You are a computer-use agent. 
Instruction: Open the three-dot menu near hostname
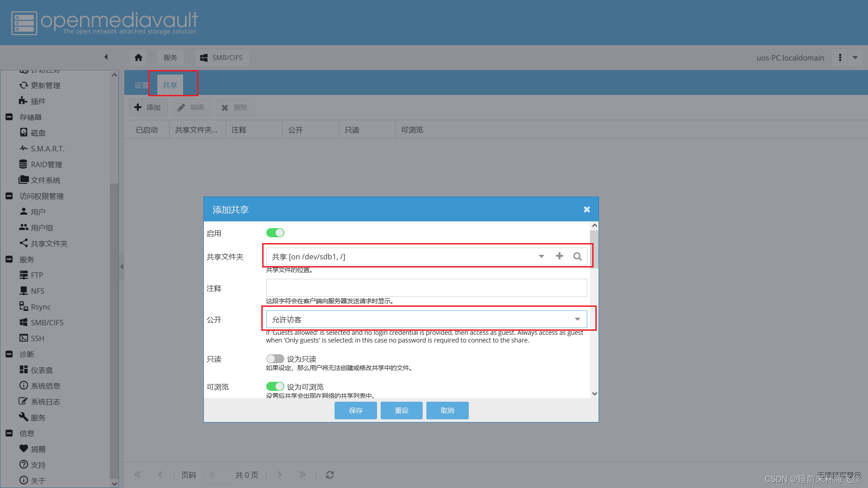coord(840,57)
